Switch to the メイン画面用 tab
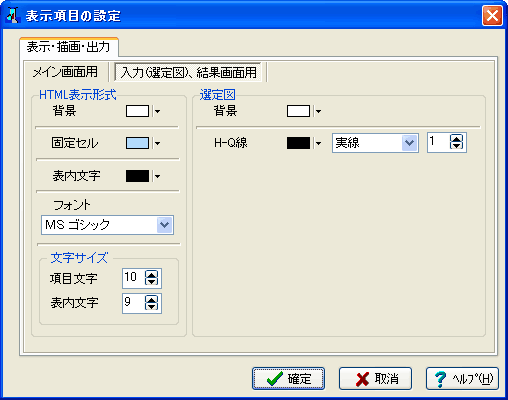 pyautogui.click(x=65, y=72)
